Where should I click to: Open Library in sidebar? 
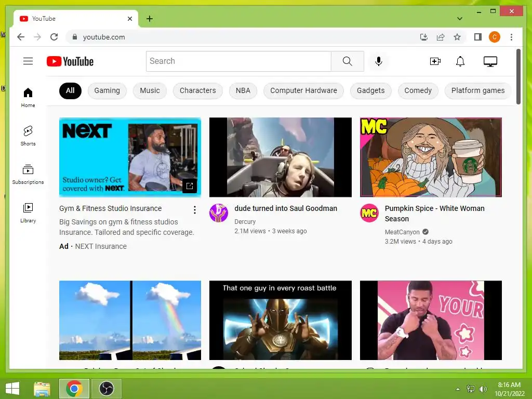click(x=28, y=212)
